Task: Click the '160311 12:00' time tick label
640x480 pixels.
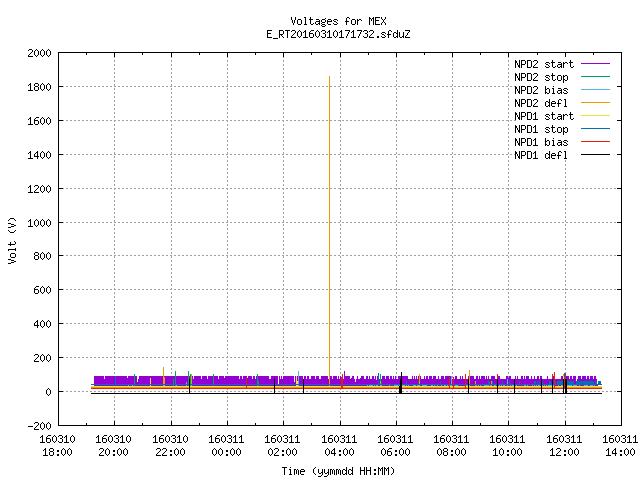Action: (564, 446)
